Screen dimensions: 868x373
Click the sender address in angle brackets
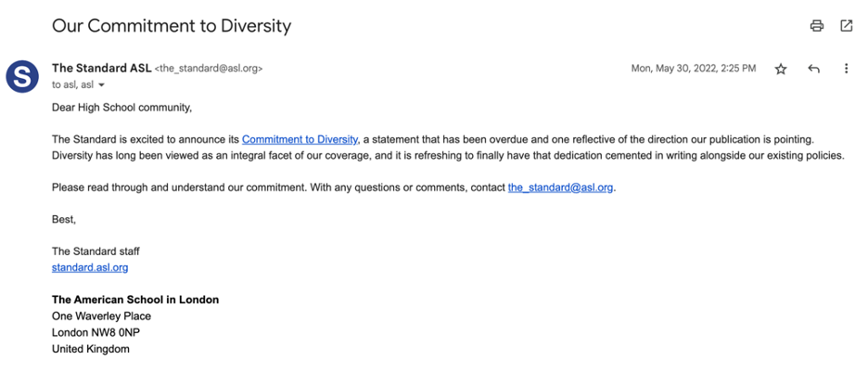coord(209,69)
